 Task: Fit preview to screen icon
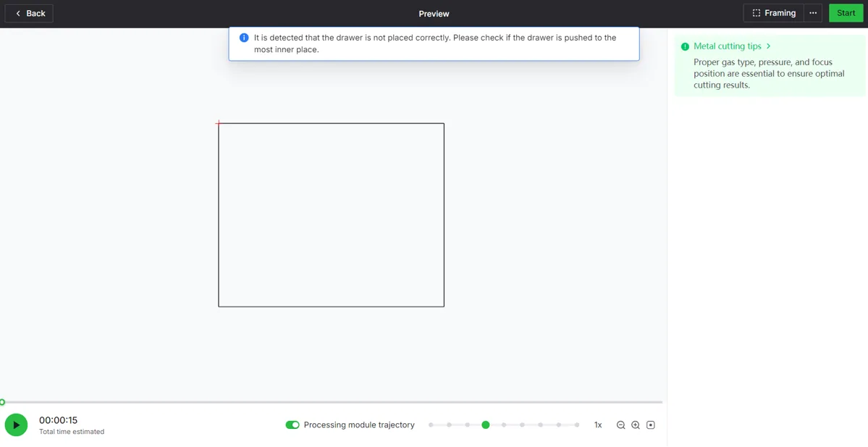coord(650,425)
